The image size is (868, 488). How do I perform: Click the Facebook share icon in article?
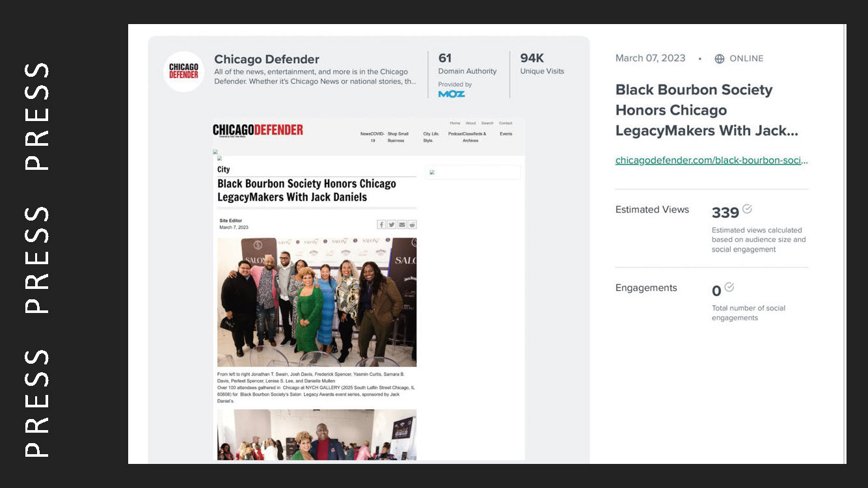tap(382, 224)
